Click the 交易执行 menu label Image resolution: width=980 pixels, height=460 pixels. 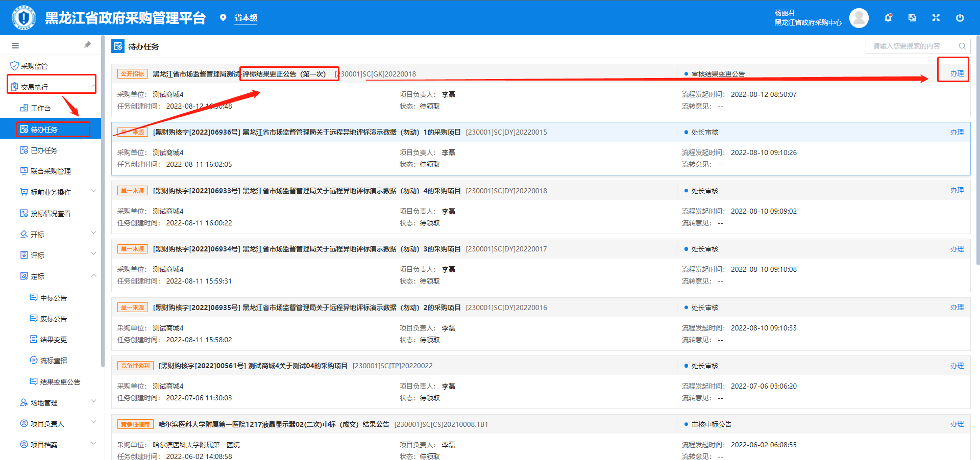[x=34, y=87]
